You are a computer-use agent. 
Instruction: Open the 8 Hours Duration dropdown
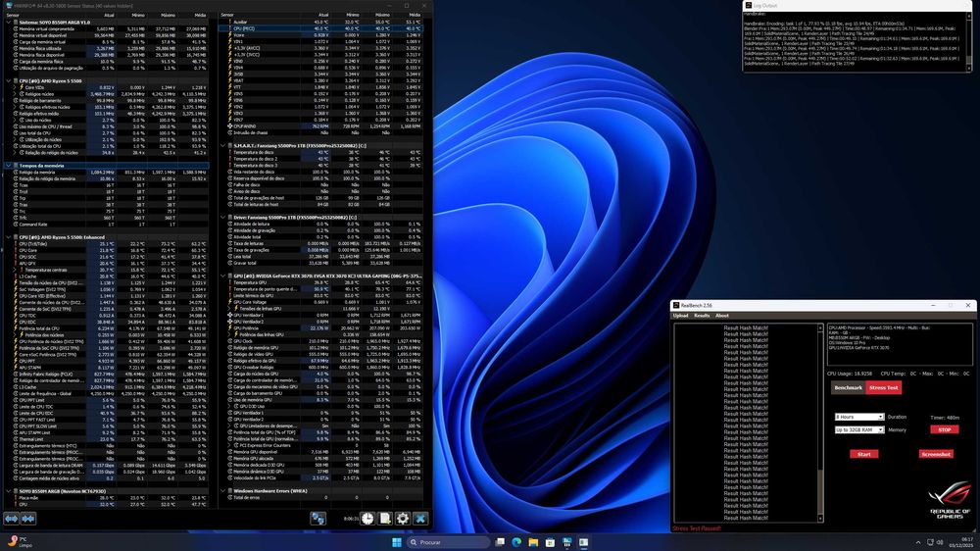pyautogui.click(x=859, y=417)
